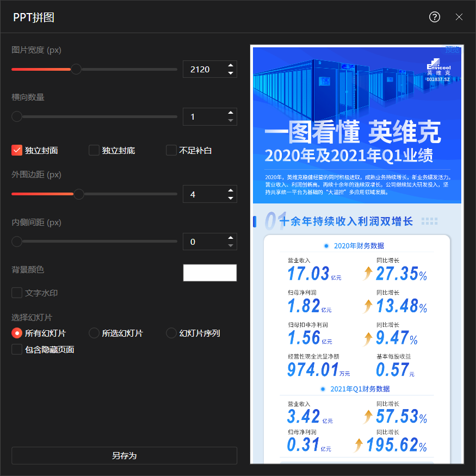The image size is (476, 476).
Task: Enable the 不足补白 checkbox
Action: 171,150
